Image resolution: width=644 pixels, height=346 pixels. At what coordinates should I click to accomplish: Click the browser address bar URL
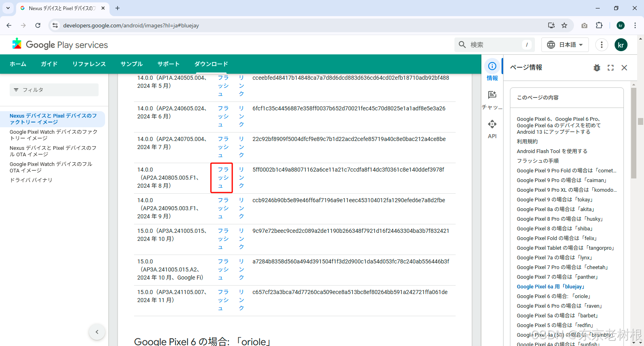pyautogui.click(x=131, y=25)
